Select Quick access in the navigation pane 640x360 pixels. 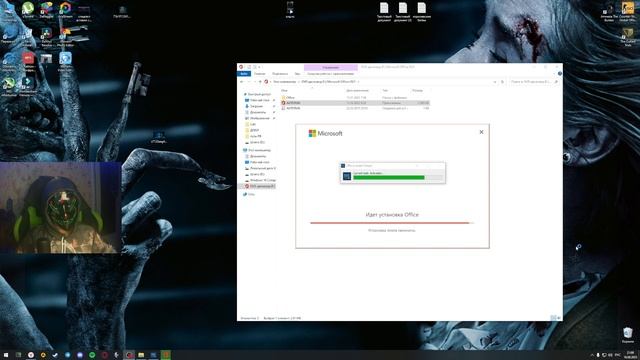coord(257,94)
